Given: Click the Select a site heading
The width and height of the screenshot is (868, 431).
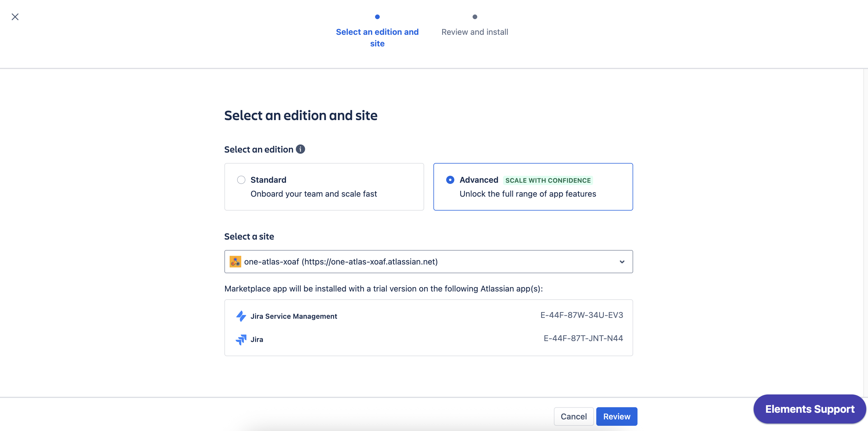Looking at the screenshot, I should click(249, 236).
